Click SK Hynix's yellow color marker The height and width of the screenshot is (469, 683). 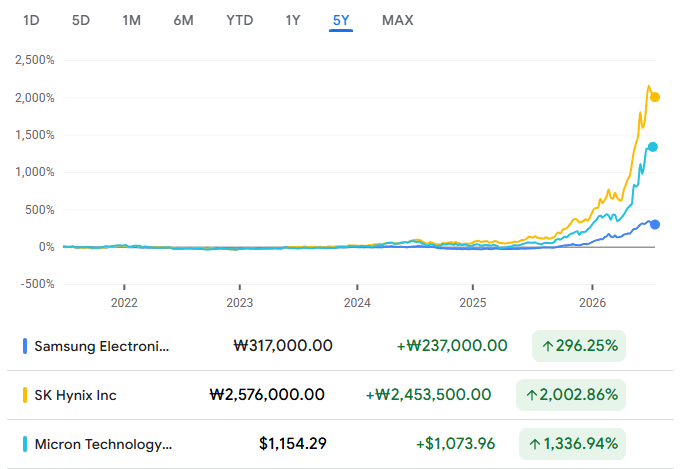25,395
